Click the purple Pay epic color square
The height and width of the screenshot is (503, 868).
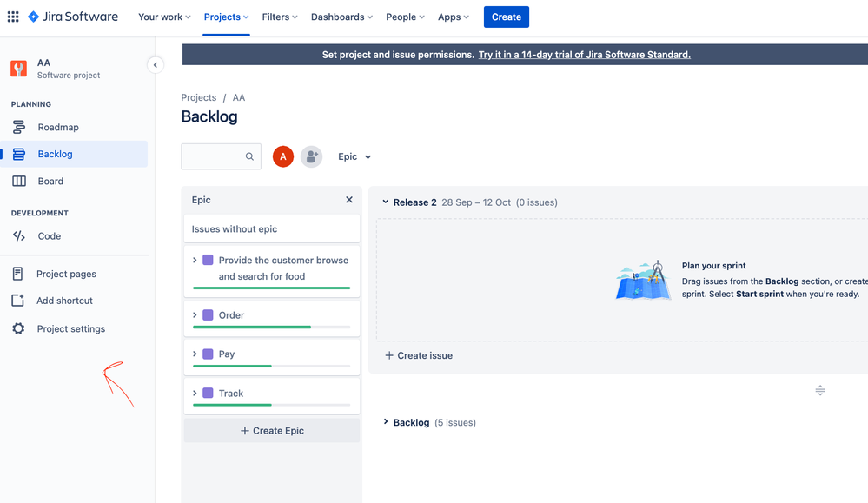pyautogui.click(x=209, y=354)
